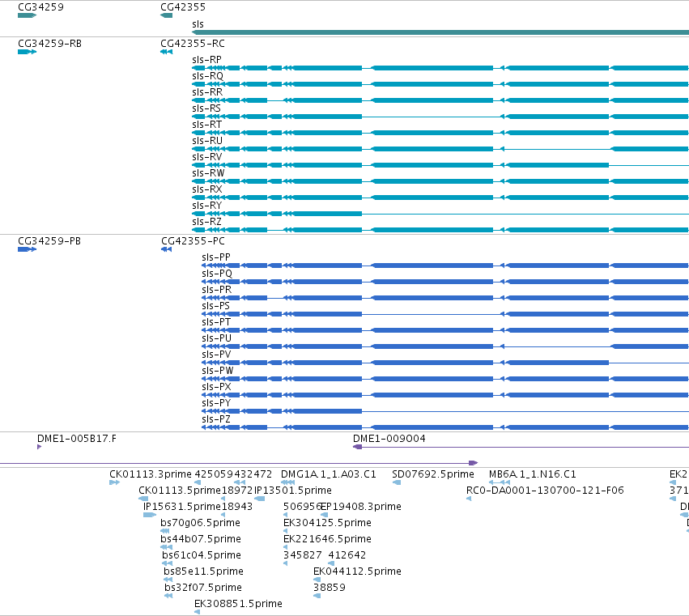Screen dimensions: 689x616
Task: Select the 18972 EST label
Action: [x=237, y=491]
